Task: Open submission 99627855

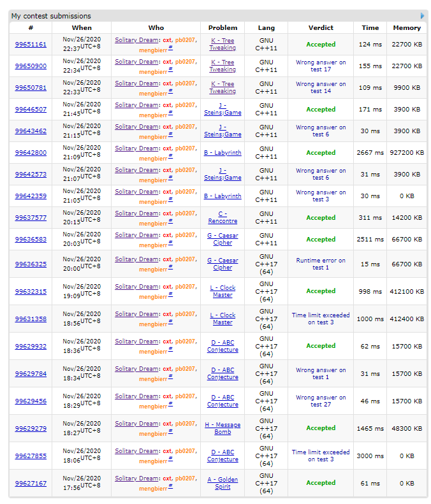Action: tap(31, 456)
